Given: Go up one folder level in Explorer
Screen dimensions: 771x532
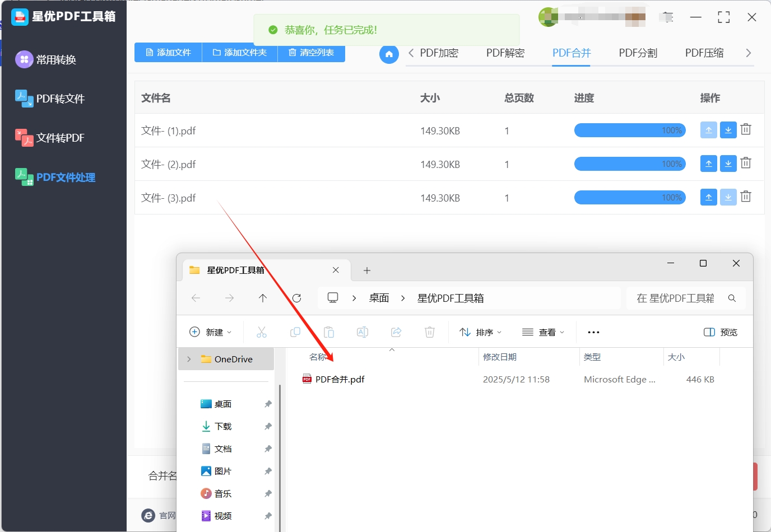Looking at the screenshot, I should click(x=263, y=298).
